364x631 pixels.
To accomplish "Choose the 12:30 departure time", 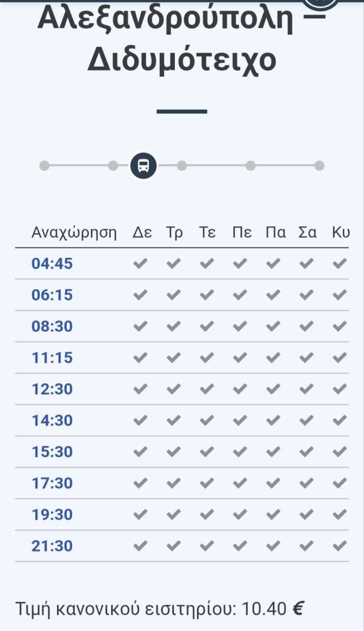I will [52, 389].
